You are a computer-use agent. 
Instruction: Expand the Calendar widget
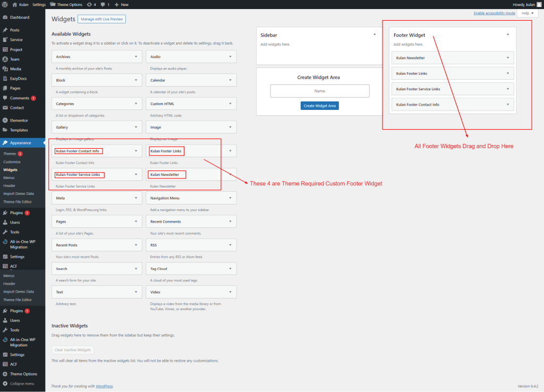pos(231,80)
